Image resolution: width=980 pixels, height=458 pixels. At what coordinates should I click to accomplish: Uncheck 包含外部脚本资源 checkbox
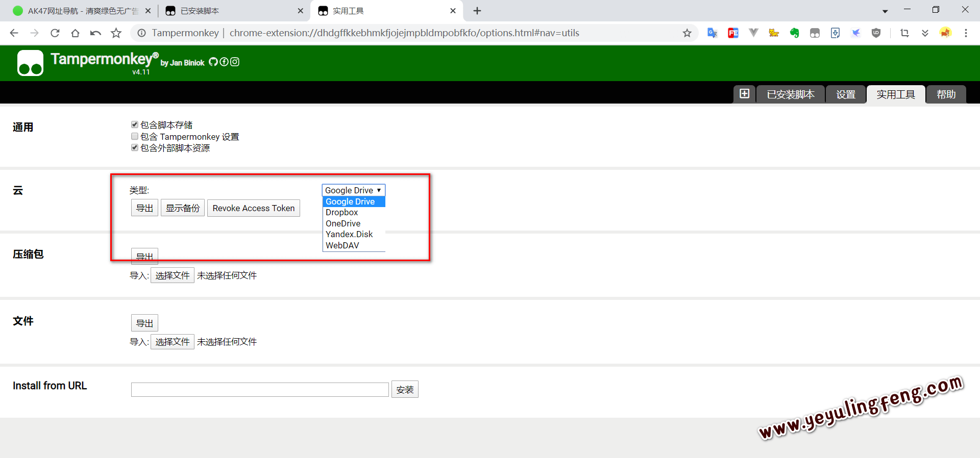pyautogui.click(x=135, y=147)
